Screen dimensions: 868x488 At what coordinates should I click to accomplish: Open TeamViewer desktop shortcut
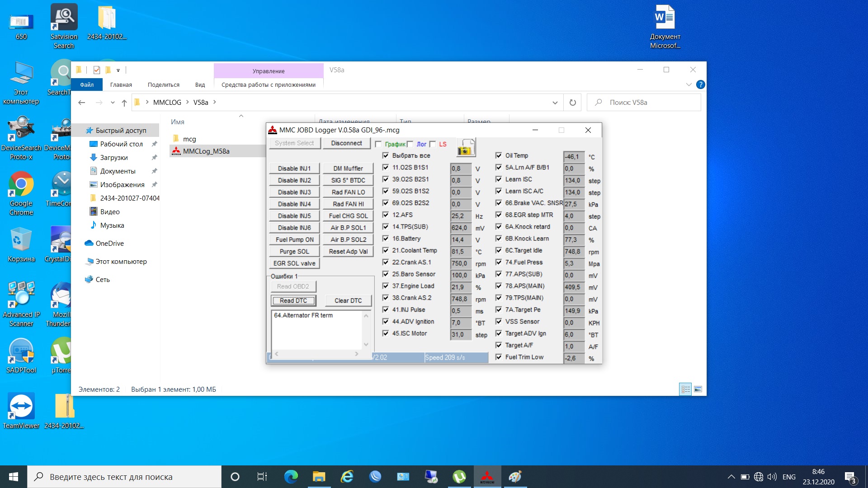click(x=21, y=411)
